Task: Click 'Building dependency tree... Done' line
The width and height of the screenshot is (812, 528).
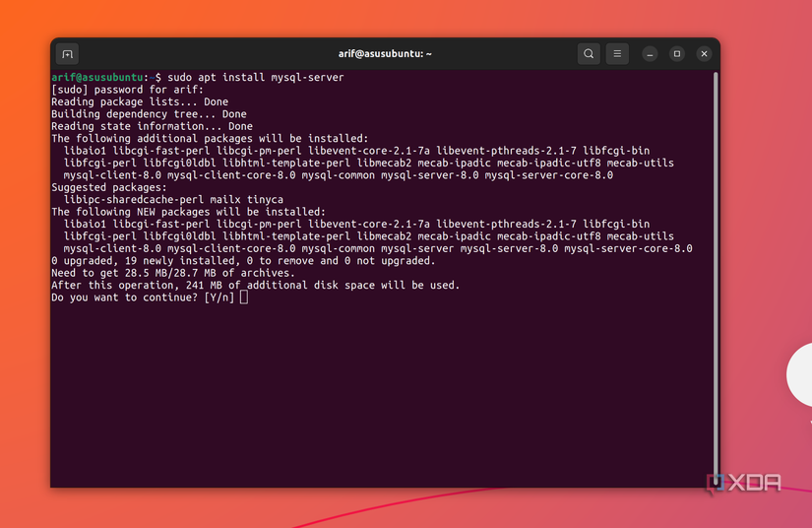Action: [x=149, y=114]
